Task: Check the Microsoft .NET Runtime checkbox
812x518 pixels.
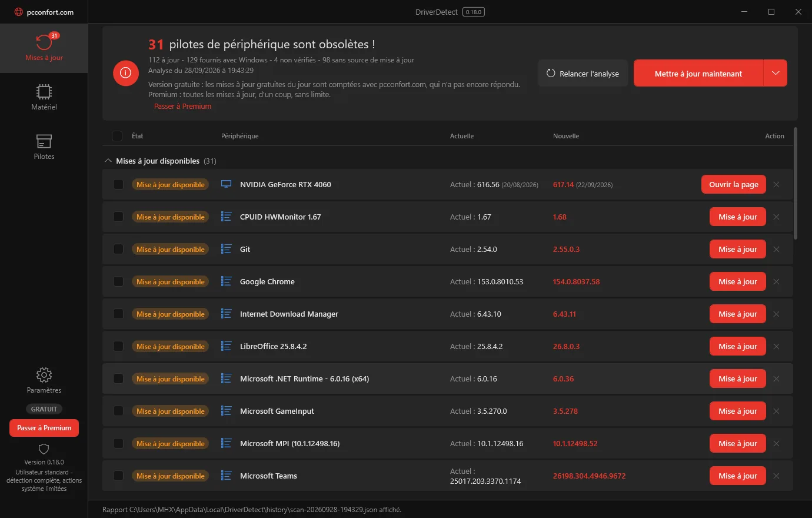Action: (118, 378)
